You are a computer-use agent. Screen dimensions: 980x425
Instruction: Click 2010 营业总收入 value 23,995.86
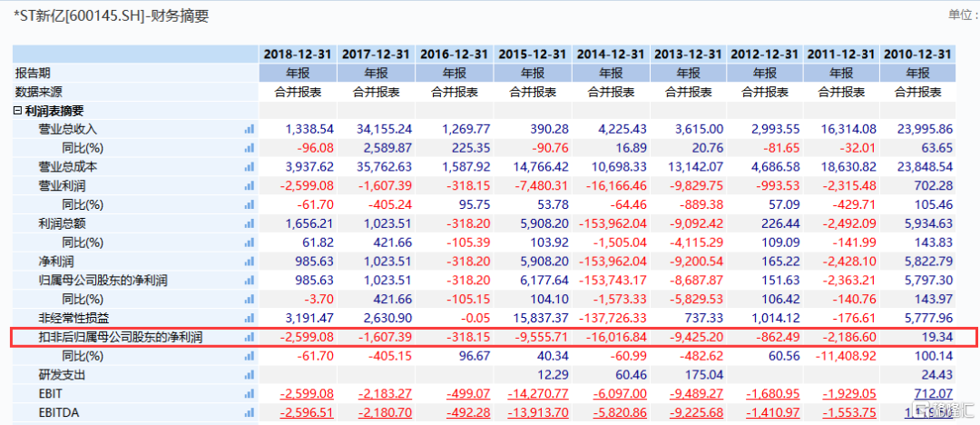(925, 129)
